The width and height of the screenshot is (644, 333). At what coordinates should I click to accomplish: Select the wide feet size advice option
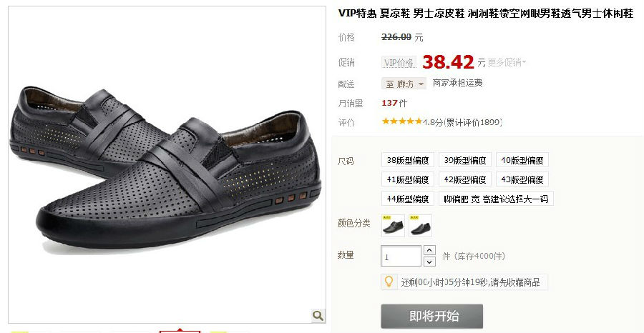point(496,199)
